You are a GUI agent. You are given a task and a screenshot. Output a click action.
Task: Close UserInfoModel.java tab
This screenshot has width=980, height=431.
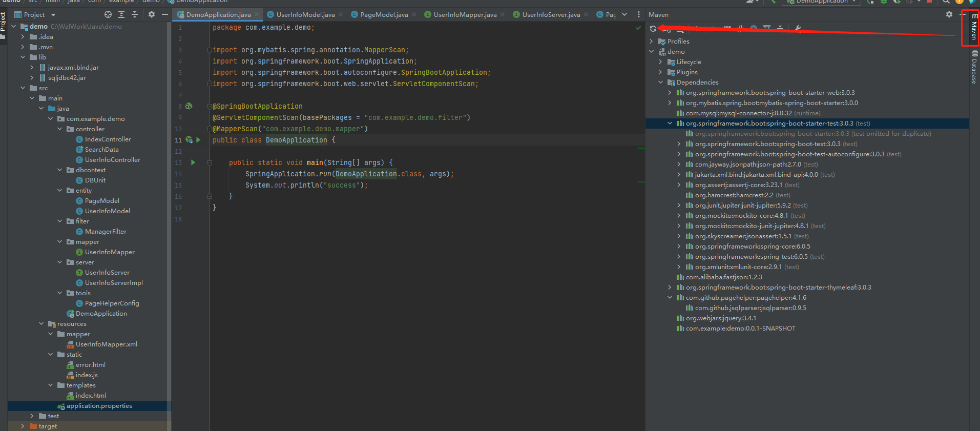341,15
